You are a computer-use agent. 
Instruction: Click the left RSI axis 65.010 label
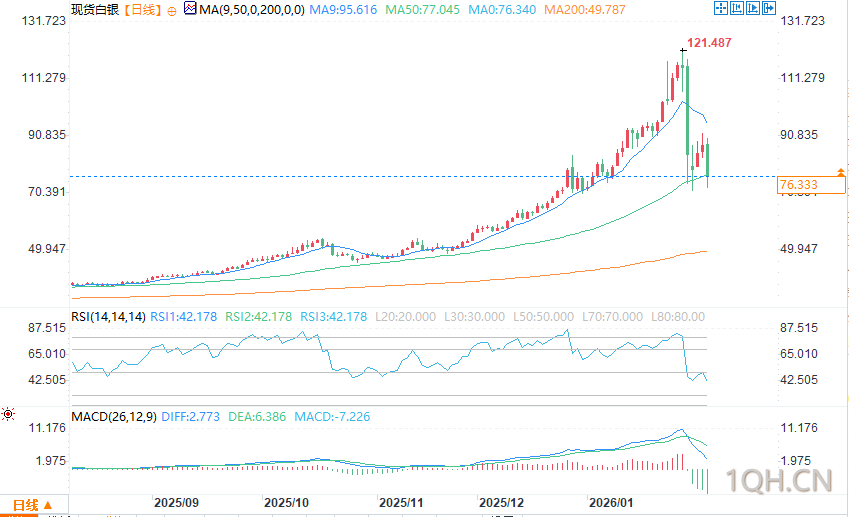point(47,354)
